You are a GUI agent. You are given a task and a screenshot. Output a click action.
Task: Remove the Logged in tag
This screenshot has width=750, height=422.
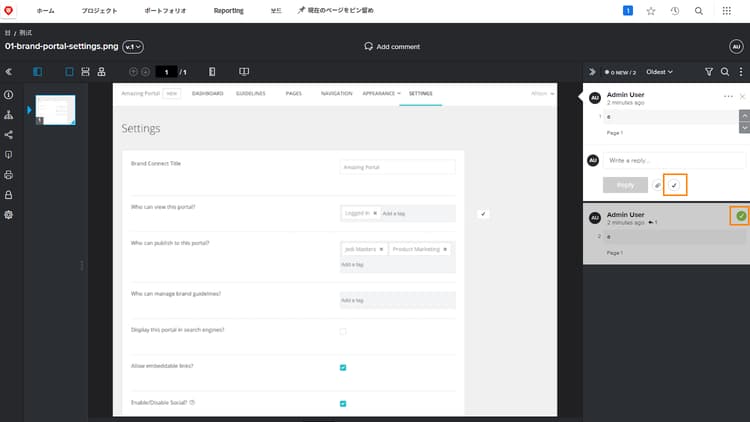click(x=375, y=213)
